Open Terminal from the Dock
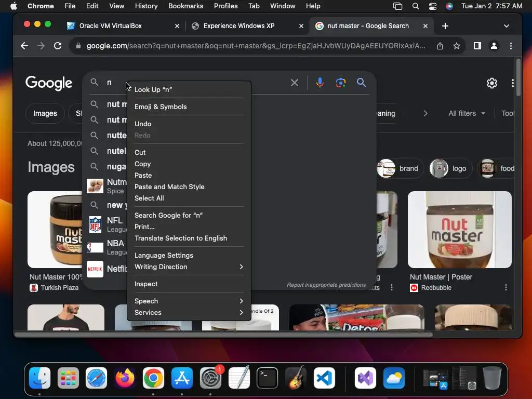 point(268,378)
